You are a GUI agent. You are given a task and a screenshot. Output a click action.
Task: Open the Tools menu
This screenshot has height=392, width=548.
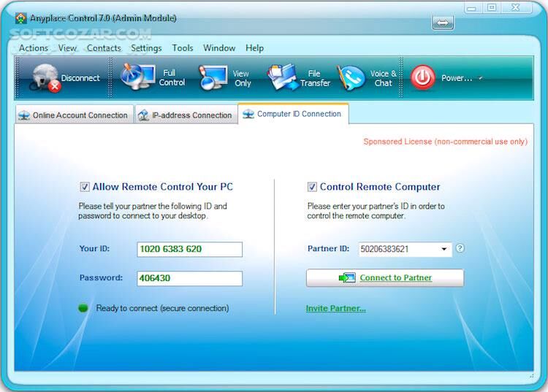(x=183, y=48)
